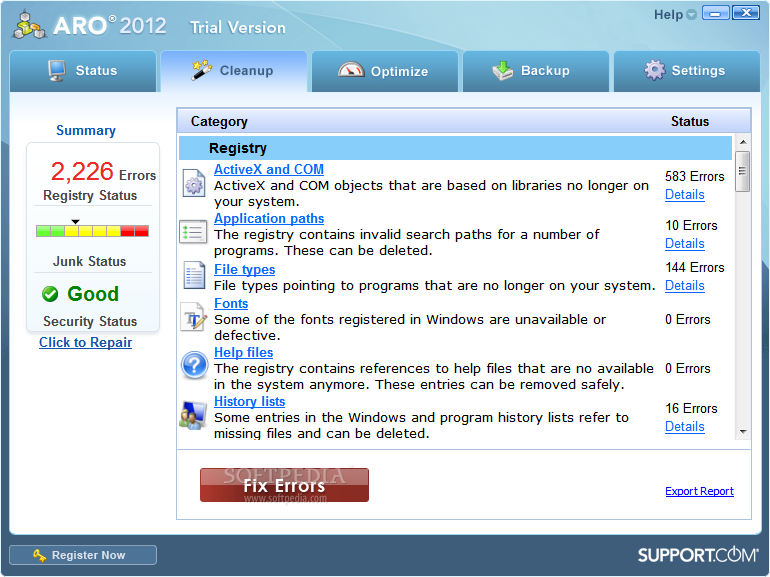Click the key icon on Register Now
Screen dimensions: 770x577
click(x=39, y=555)
